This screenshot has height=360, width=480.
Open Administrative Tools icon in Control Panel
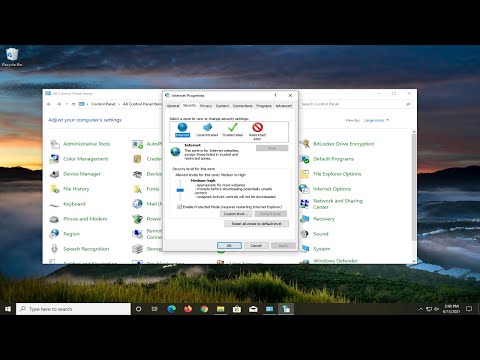coord(55,144)
